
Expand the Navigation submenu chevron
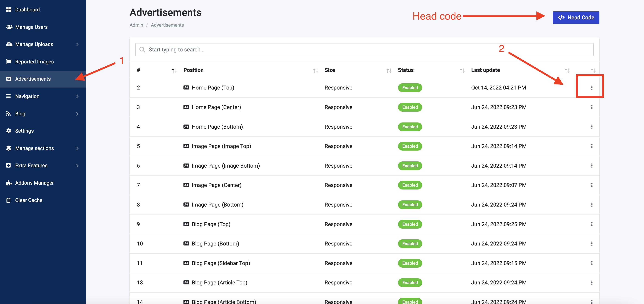tap(77, 96)
